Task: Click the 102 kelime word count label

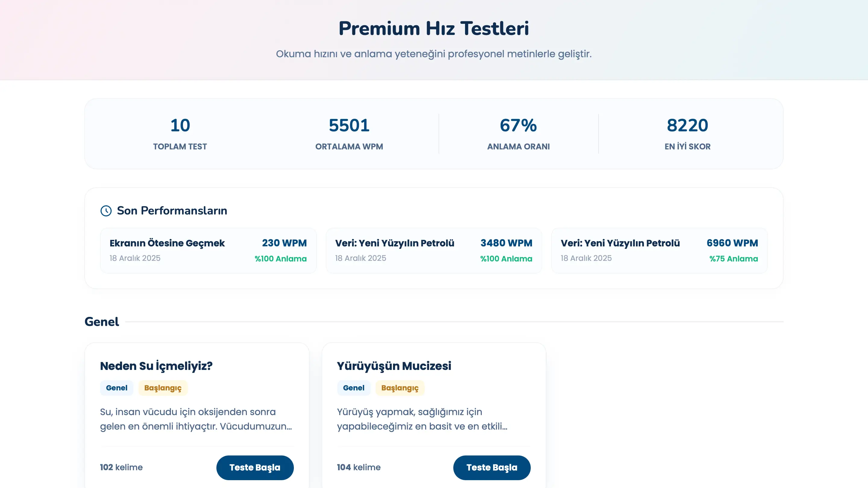Action: (x=121, y=467)
